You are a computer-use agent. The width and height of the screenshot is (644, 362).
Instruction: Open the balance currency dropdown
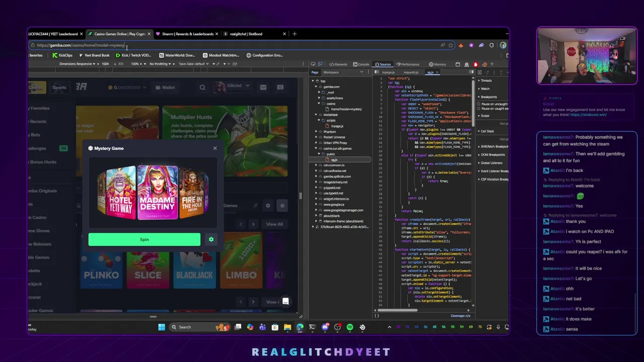point(127,87)
